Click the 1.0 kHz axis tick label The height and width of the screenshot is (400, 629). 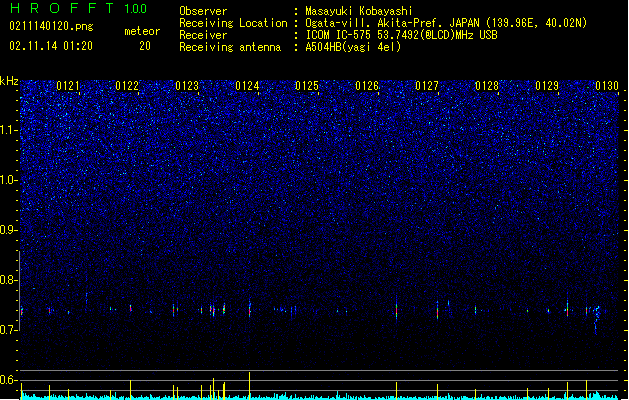pyautogui.click(x=9, y=181)
